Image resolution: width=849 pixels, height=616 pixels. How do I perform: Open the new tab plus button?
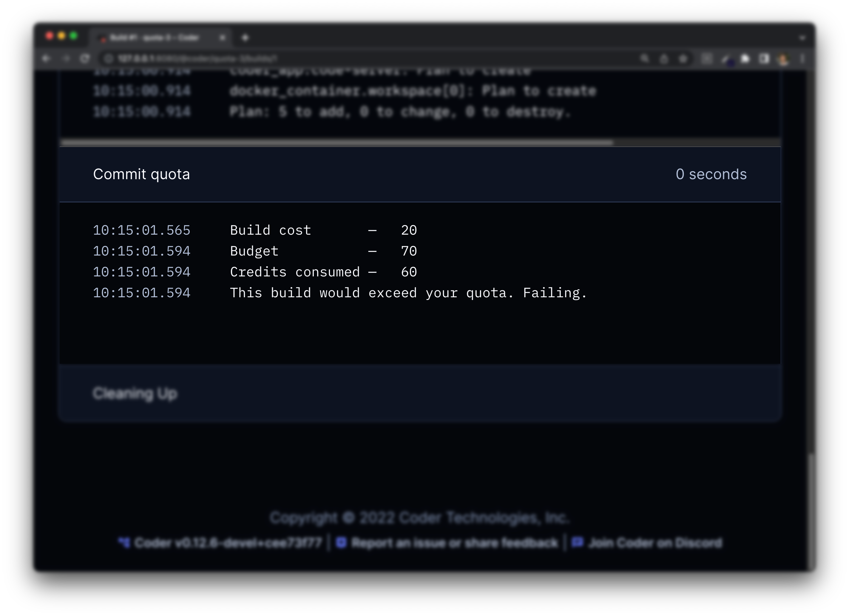[x=245, y=38]
